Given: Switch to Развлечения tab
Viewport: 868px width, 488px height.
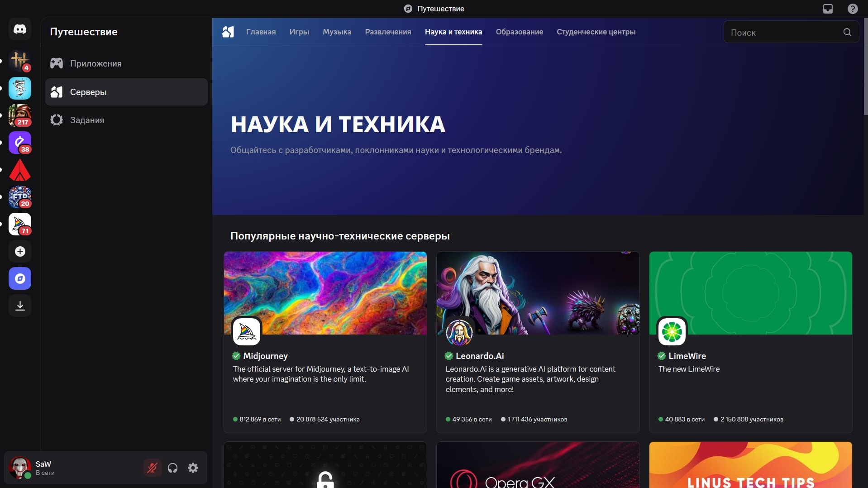Looking at the screenshot, I should coord(388,32).
